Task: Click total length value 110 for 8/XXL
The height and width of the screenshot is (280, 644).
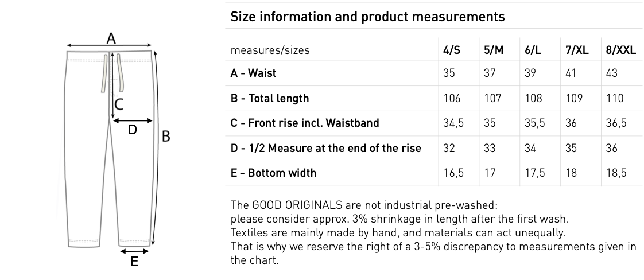Action: point(614,98)
